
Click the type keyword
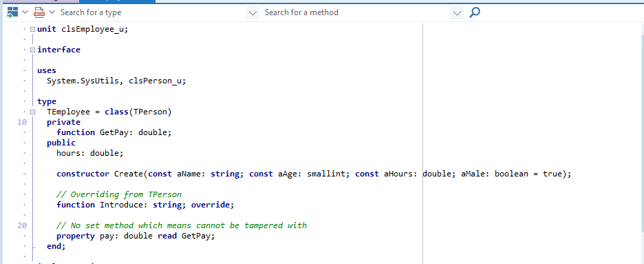pyautogui.click(x=47, y=101)
